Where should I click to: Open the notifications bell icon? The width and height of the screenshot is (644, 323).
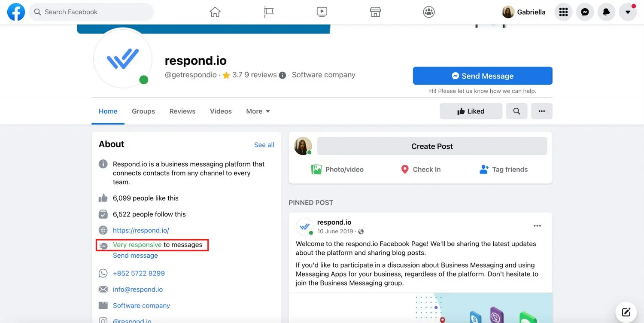tap(606, 12)
